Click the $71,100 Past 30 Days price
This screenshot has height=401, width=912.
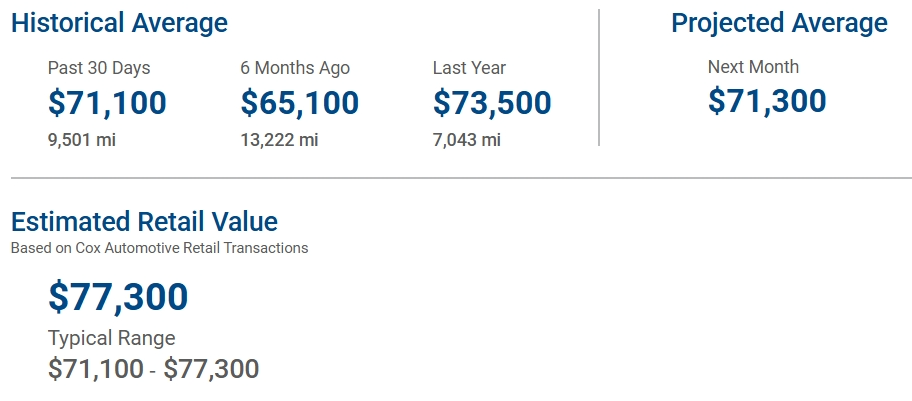[x=107, y=103]
